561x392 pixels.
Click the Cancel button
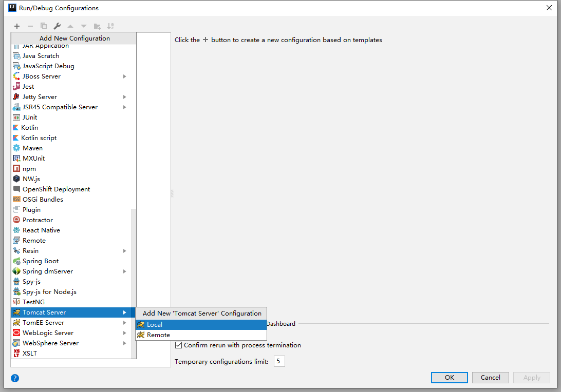click(x=490, y=377)
